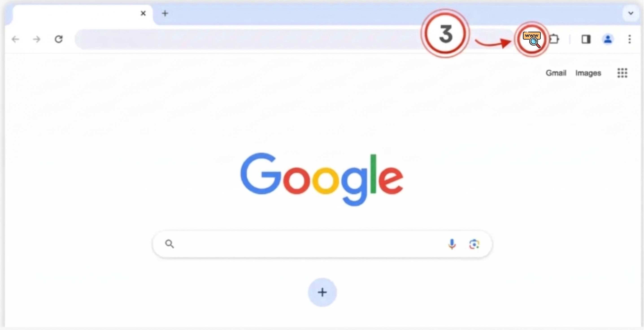Image resolution: width=644 pixels, height=330 pixels.
Task: Go forward to the next page
Action: tap(37, 39)
